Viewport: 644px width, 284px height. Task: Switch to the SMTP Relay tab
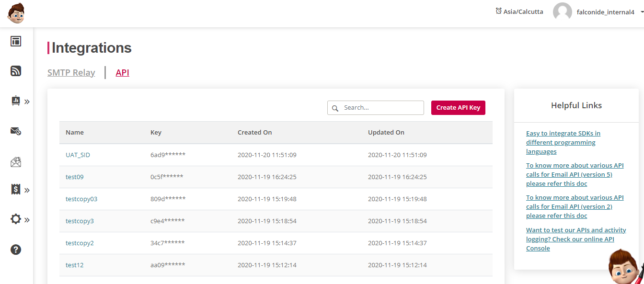tap(71, 73)
